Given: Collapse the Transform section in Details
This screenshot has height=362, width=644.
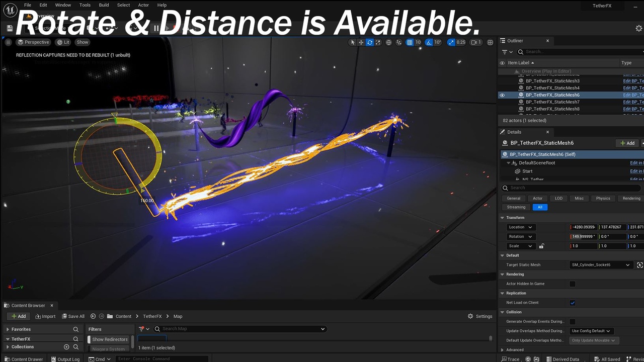Looking at the screenshot, I should [502, 217].
